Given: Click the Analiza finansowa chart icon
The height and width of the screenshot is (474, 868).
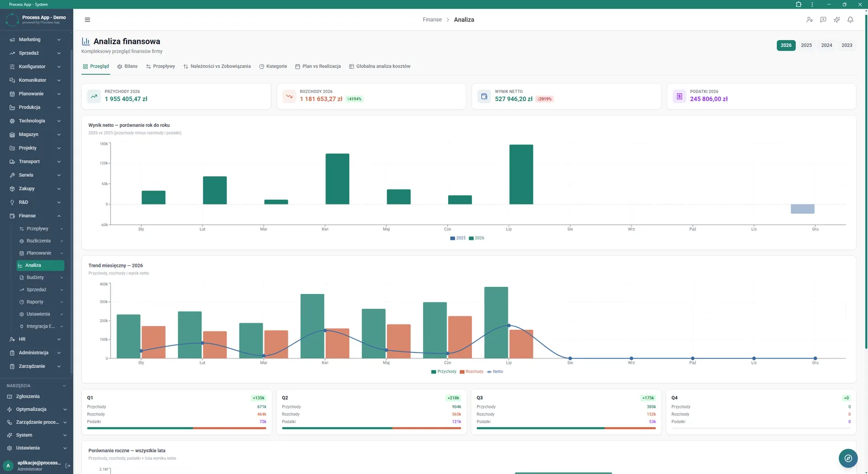Looking at the screenshot, I should [x=86, y=41].
